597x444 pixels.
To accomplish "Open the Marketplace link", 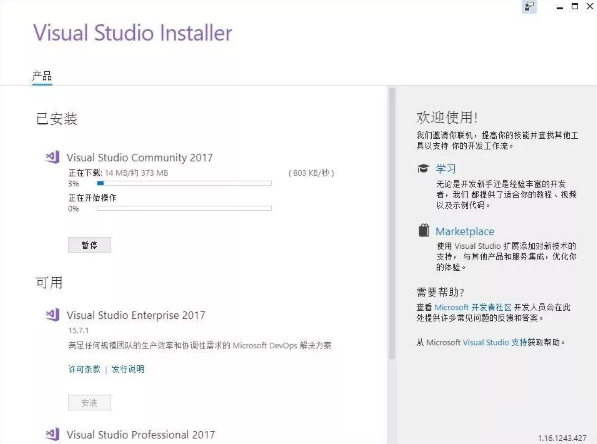I will pos(465,231).
